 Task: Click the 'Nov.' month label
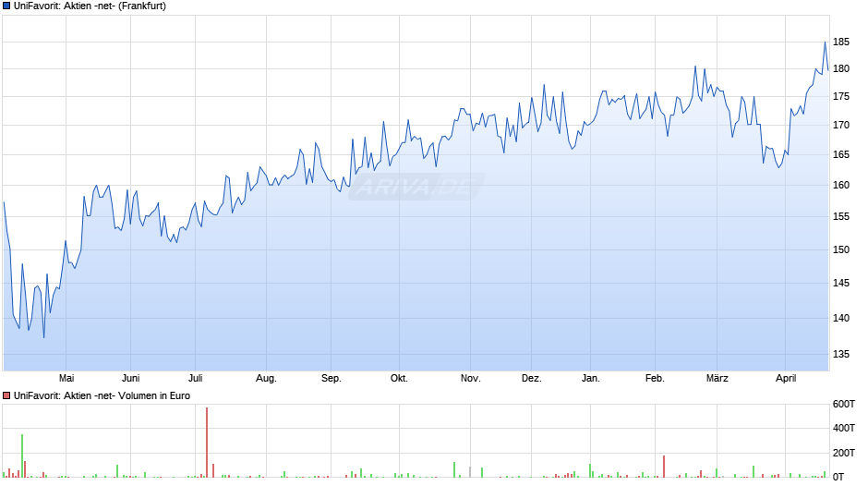tap(471, 378)
